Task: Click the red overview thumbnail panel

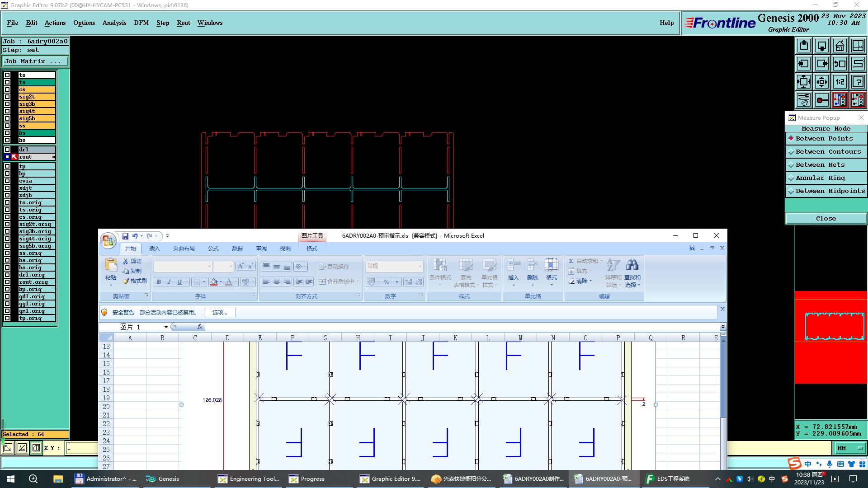Action: pyautogui.click(x=830, y=338)
